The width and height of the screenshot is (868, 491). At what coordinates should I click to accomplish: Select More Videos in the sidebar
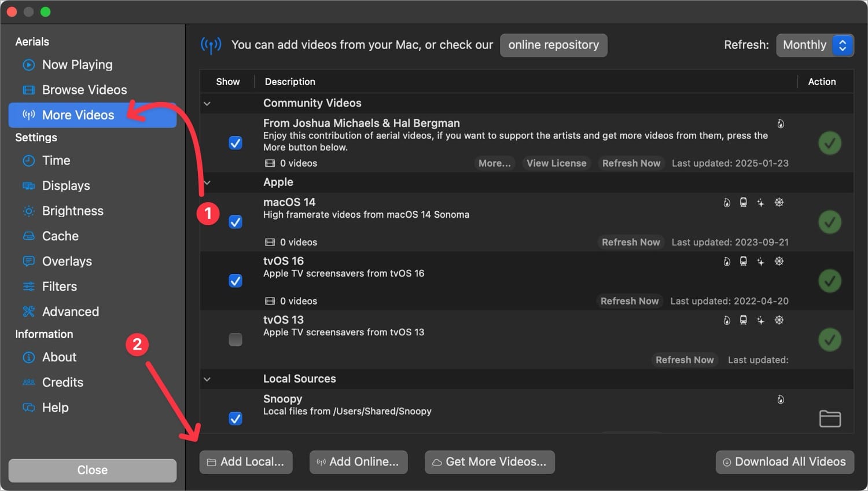93,115
